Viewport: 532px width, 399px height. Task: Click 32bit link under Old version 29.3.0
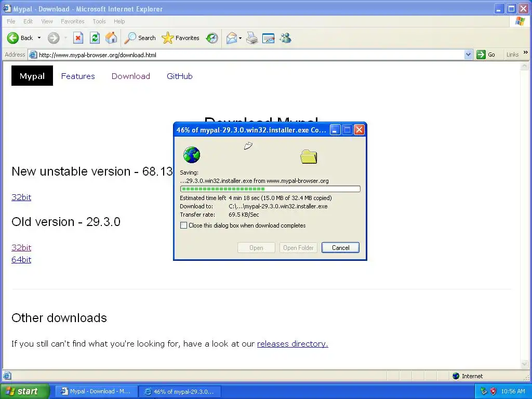21,247
